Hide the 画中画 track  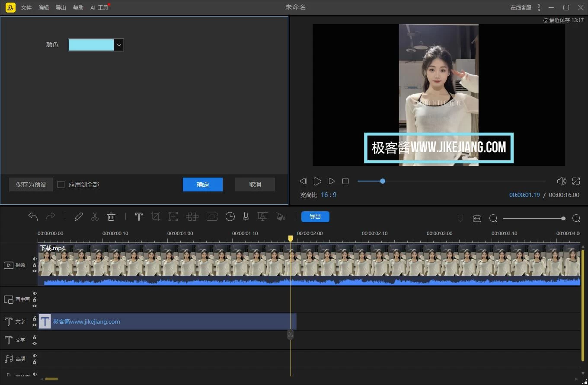(x=35, y=306)
